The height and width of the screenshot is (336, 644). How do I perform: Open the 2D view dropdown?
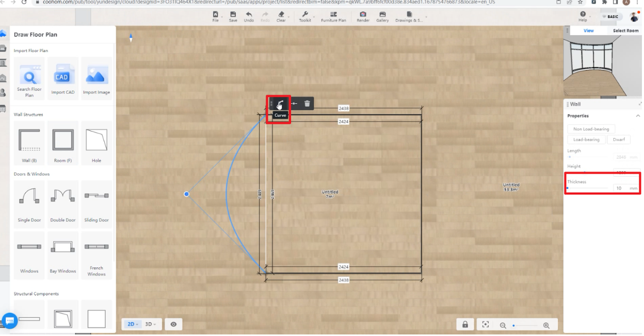[x=134, y=324]
